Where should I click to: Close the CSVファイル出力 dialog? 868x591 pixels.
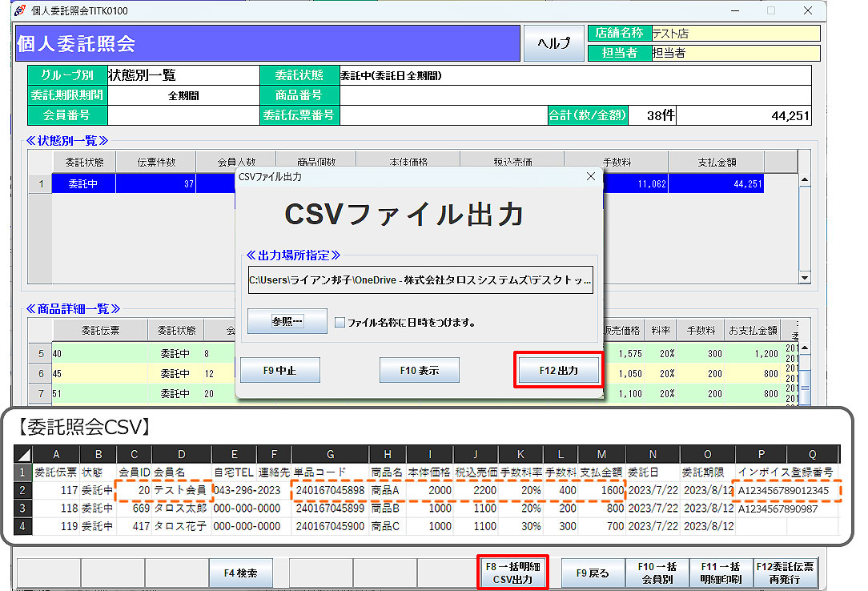pos(591,176)
